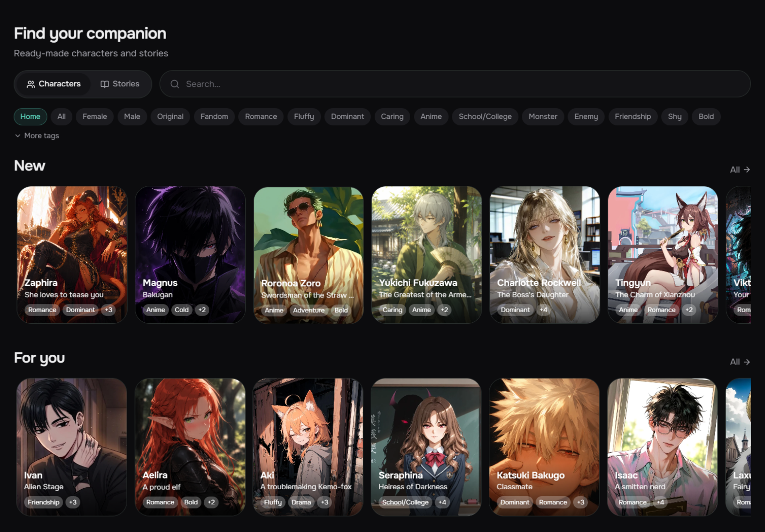Screen dimensions: 765x532
Task: Open the Charlotte Rockwell character card
Action: pyautogui.click(x=545, y=255)
